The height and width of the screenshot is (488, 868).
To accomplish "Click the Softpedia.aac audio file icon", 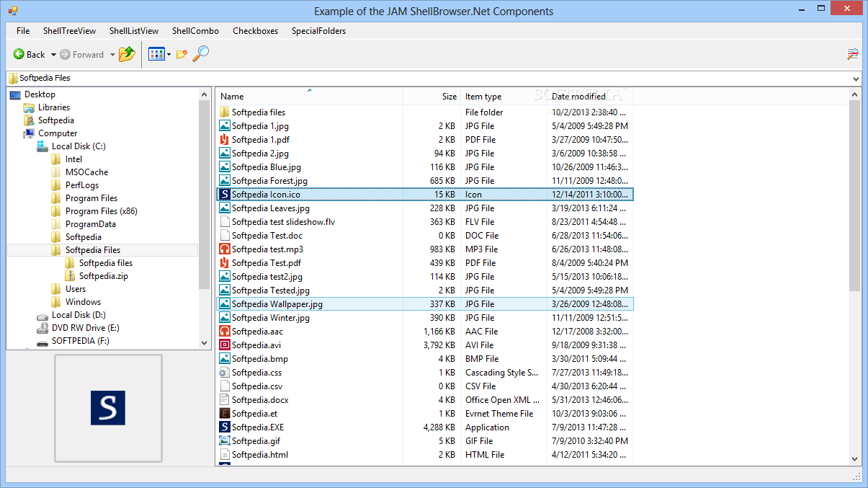I will 225,332.
